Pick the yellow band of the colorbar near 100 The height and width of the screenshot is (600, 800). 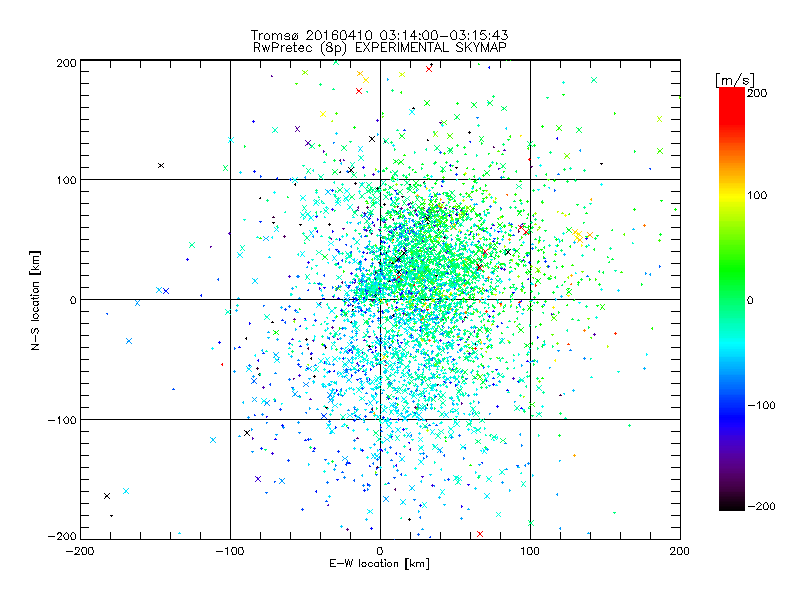732,195
